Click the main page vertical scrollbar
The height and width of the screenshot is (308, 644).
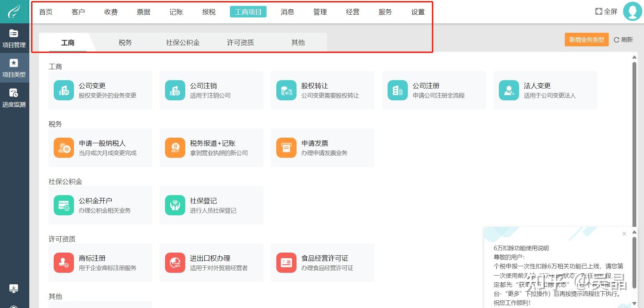point(634,144)
